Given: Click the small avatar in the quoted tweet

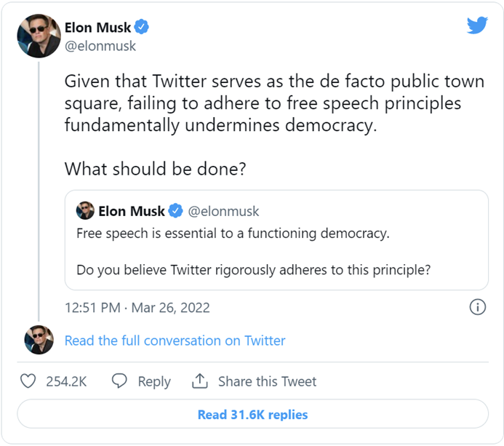Looking at the screenshot, I should click(x=85, y=211).
